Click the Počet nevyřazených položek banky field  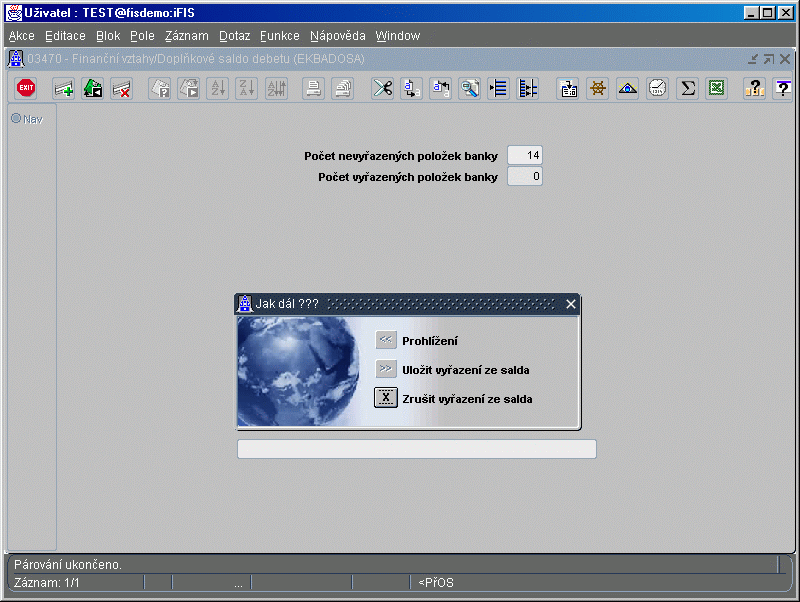click(x=525, y=155)
